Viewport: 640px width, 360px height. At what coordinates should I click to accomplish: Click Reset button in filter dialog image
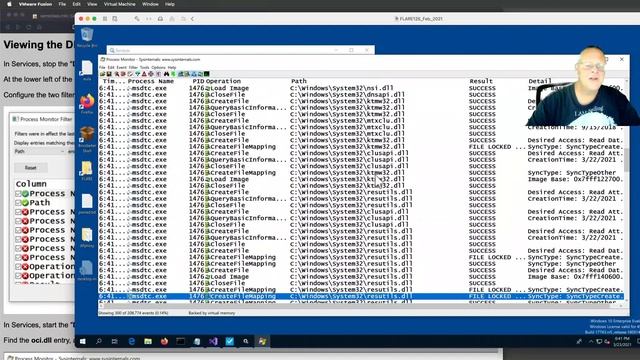31,168
